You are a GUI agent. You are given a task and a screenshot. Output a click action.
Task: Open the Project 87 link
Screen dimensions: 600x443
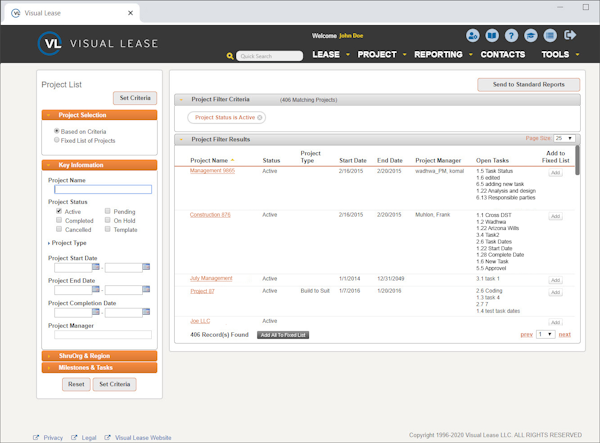click(202, 291)
